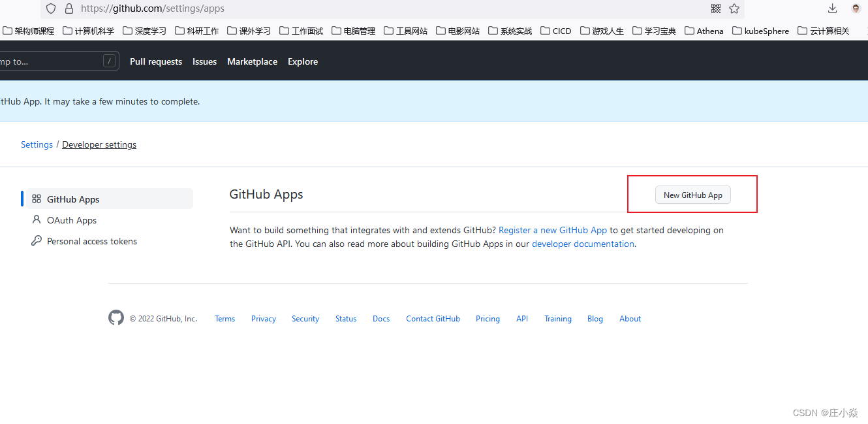Open the developer documentation link
868x424 pixels.
[583, 244]
